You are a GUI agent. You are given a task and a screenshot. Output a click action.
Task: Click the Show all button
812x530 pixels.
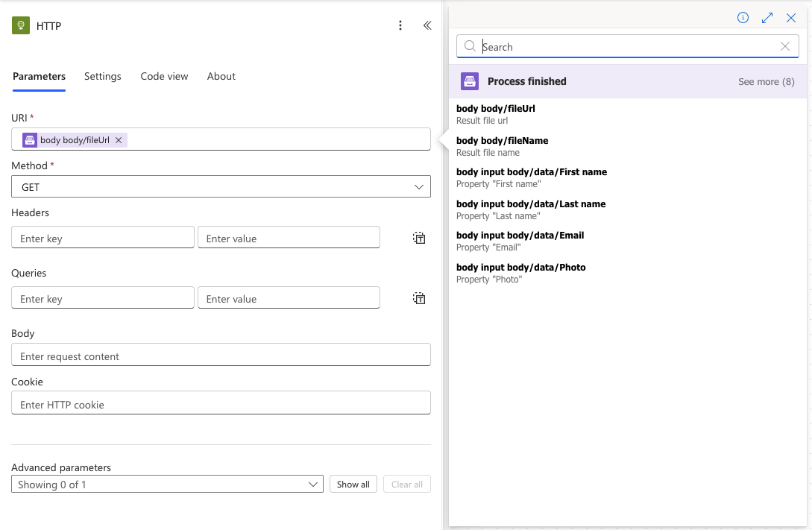353,485
